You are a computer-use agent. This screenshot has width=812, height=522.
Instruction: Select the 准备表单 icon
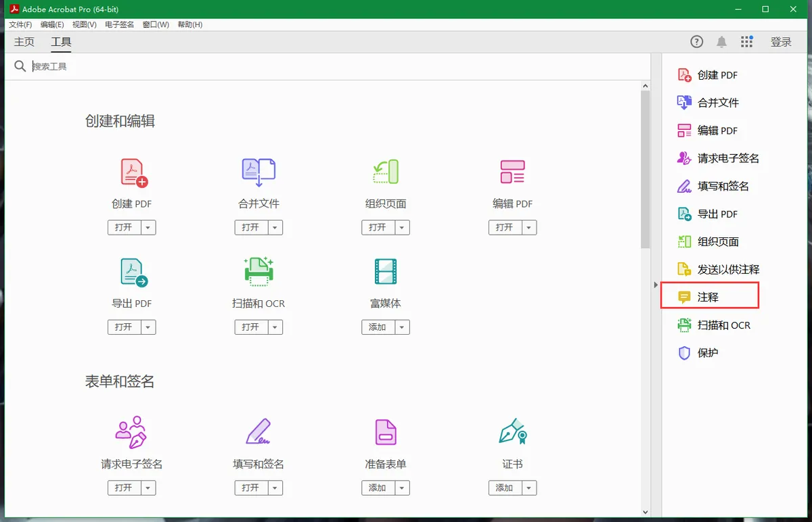386,432
